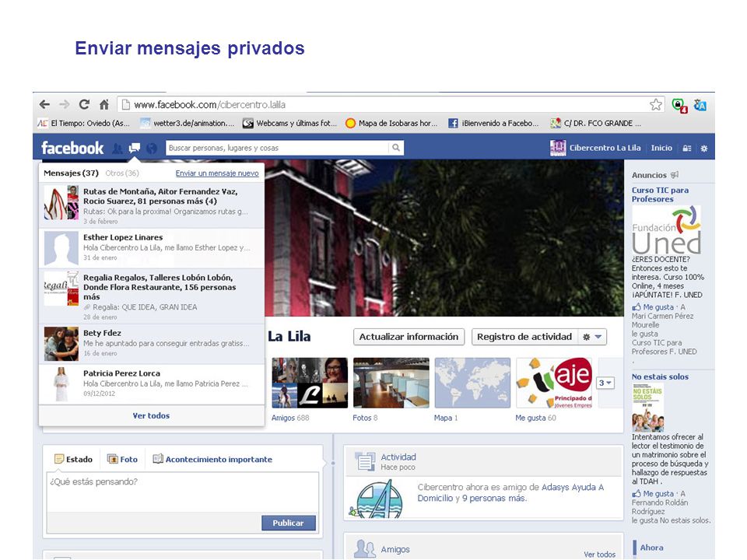The image size is (747, 560).
Task: Open the Amigos 688 thumbnail
Action: [x=310, y=383]
